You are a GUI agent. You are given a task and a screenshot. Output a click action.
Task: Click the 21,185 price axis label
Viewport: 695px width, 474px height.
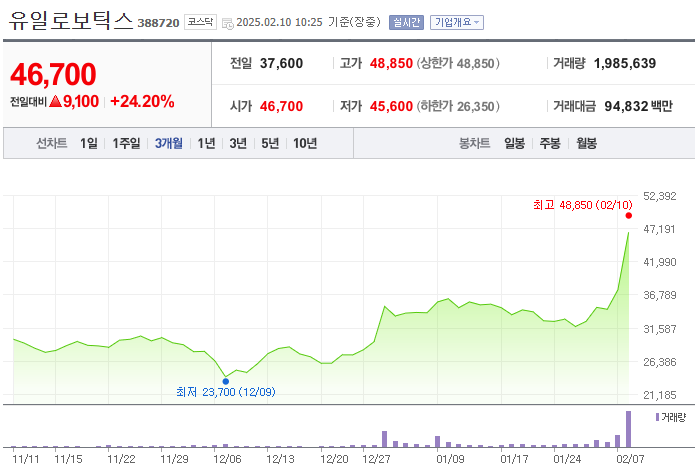click(x=660, y=395)
